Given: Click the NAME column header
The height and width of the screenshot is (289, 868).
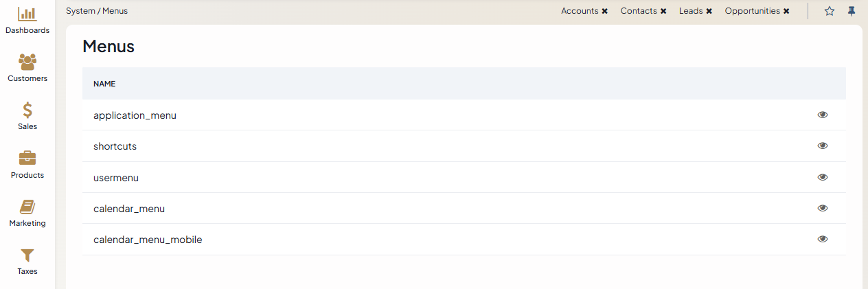Looking at the screenshot, I should tap(104, 84).
